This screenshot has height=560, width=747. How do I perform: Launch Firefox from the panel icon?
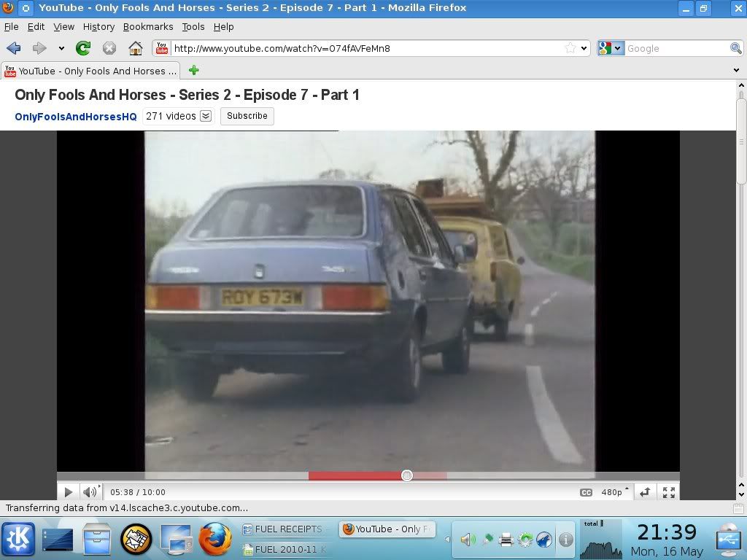pyautogui.click(x=215, y=539)
